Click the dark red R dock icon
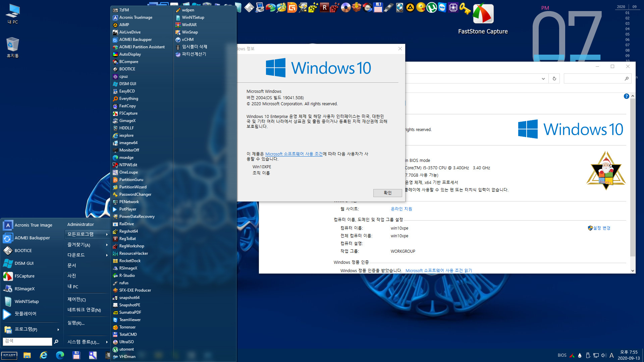644x362 pixels. (x=324, y=7)
